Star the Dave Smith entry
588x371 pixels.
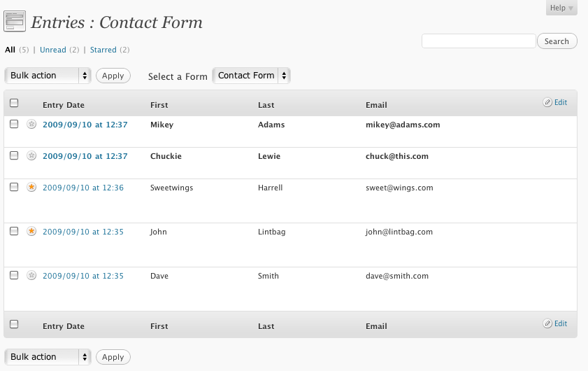click(31, 275)
